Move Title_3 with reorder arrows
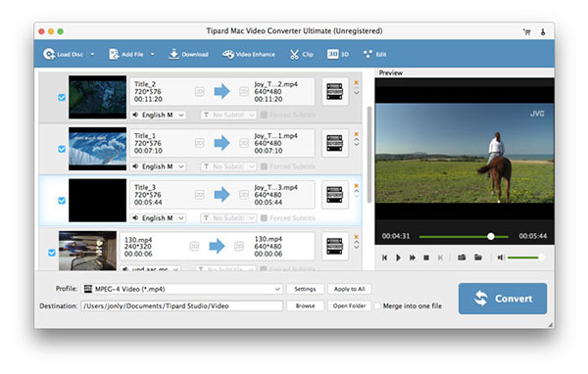588x374 pixels. pos(357,194)
